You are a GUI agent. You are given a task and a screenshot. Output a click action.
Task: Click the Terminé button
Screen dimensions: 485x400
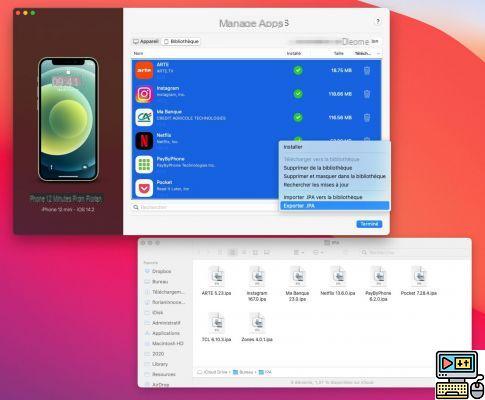click(369, 224)
